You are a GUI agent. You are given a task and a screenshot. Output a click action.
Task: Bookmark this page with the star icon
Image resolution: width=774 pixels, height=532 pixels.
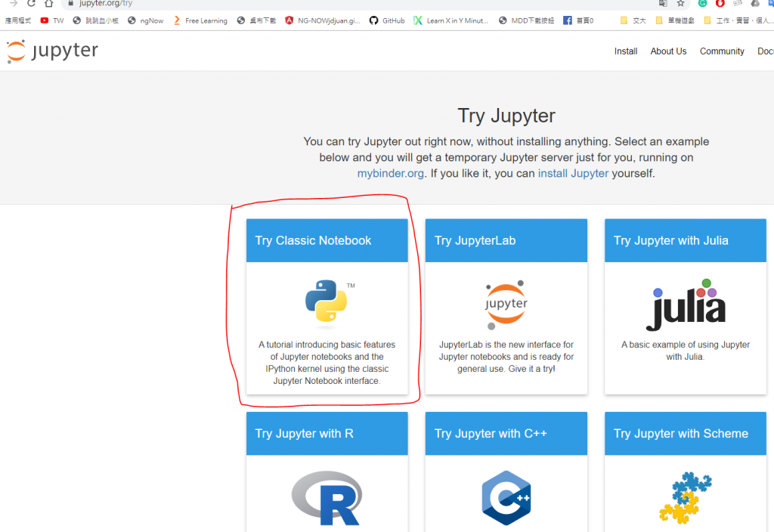coord(681,3)
